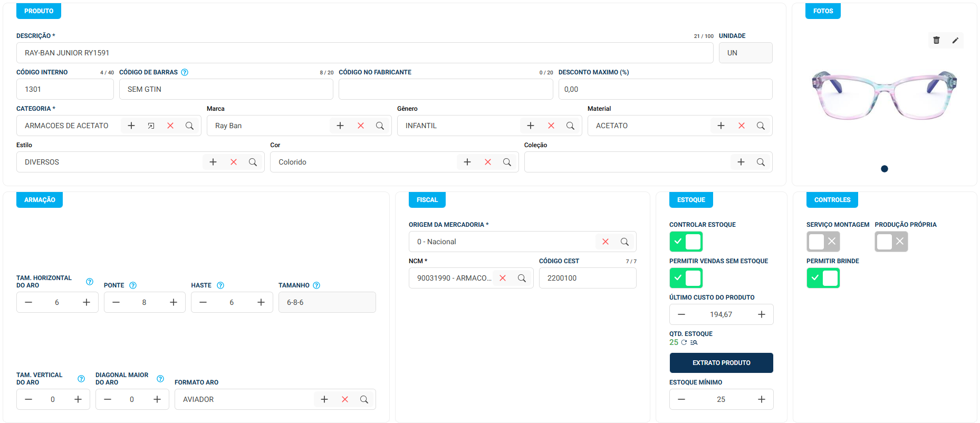Search Origem da Mercadoria options

coord(624,242)
